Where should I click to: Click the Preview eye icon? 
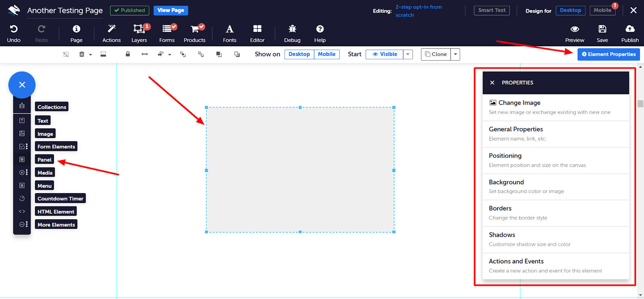[x=575, y=29]
